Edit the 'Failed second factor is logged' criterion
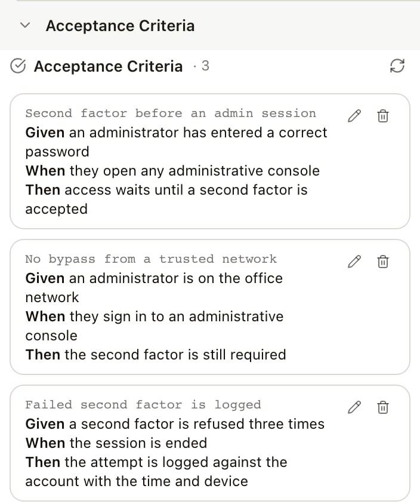Viewport: 420px width, 504px height. [354, 407]
